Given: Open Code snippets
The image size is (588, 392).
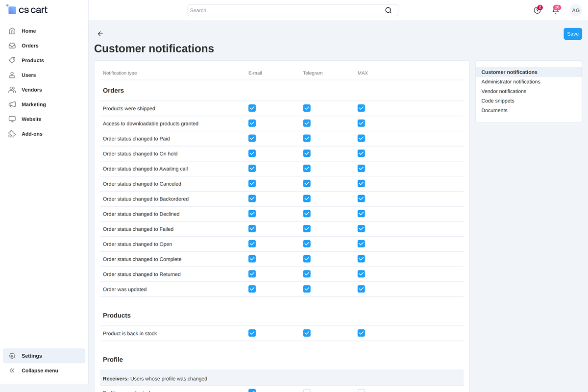Looking at the screenshot, I should (x=498, y=101).
